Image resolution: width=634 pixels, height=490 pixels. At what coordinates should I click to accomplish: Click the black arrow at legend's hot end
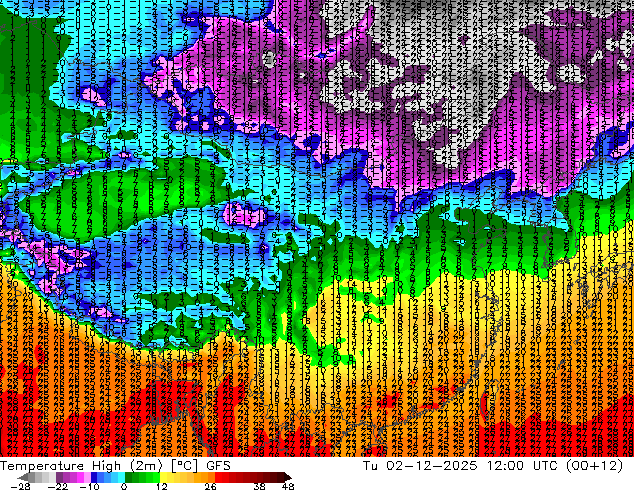287,477
